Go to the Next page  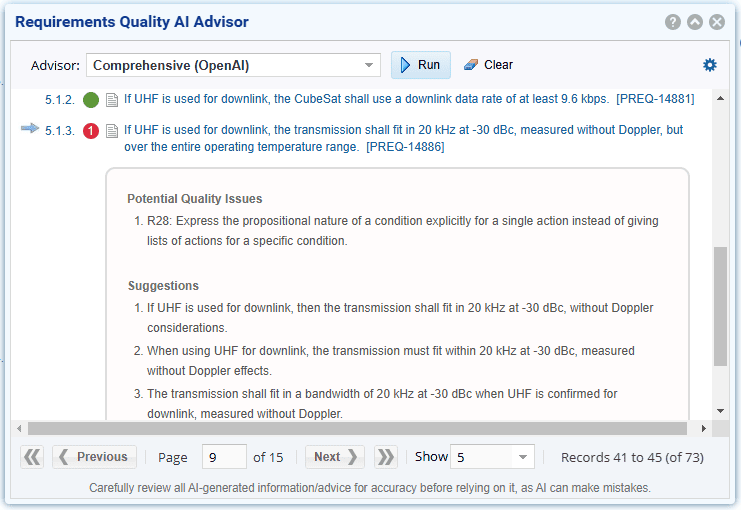[x=335, y=457]
